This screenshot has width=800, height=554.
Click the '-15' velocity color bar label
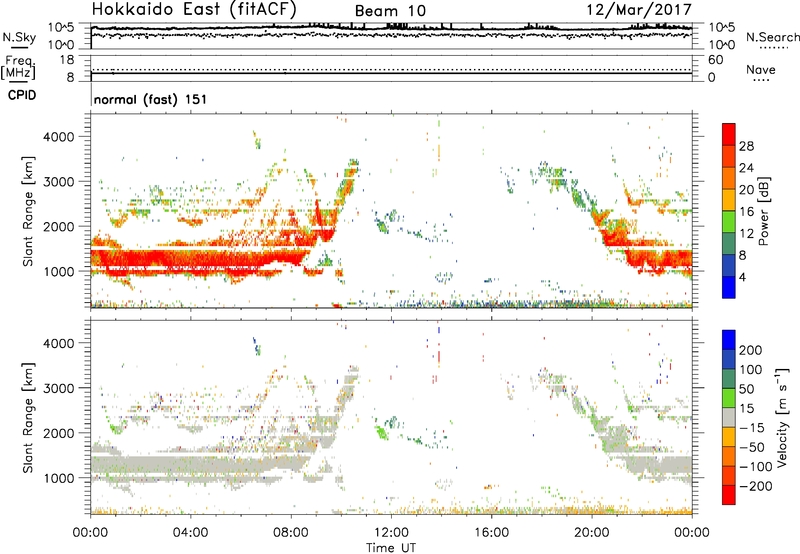[x=752, y=428]
